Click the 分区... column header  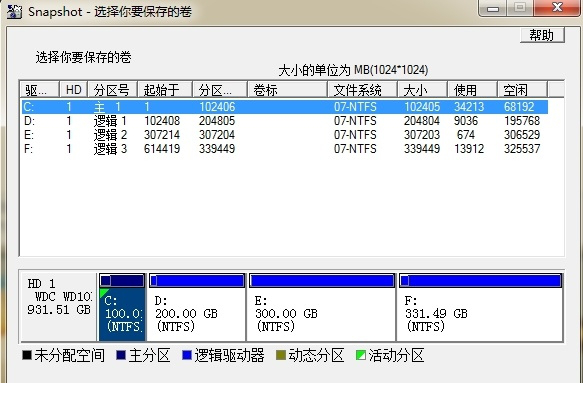pos(220,90)
